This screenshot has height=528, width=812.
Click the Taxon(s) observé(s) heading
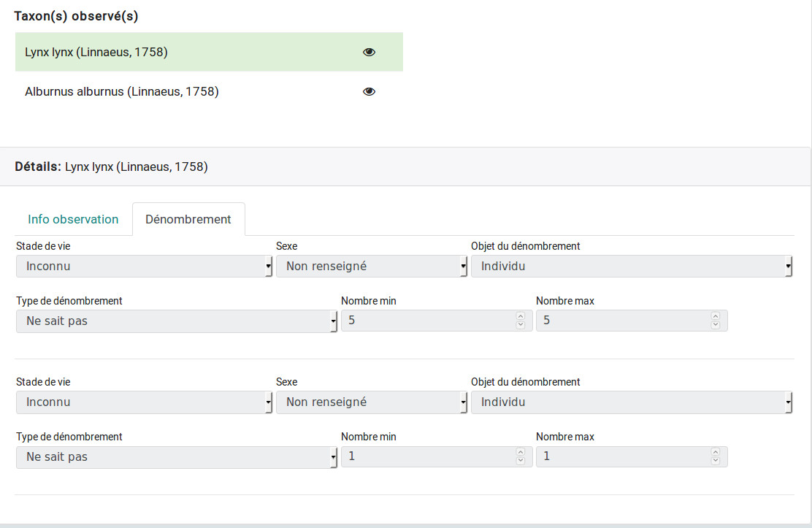[x=76, y=16]
